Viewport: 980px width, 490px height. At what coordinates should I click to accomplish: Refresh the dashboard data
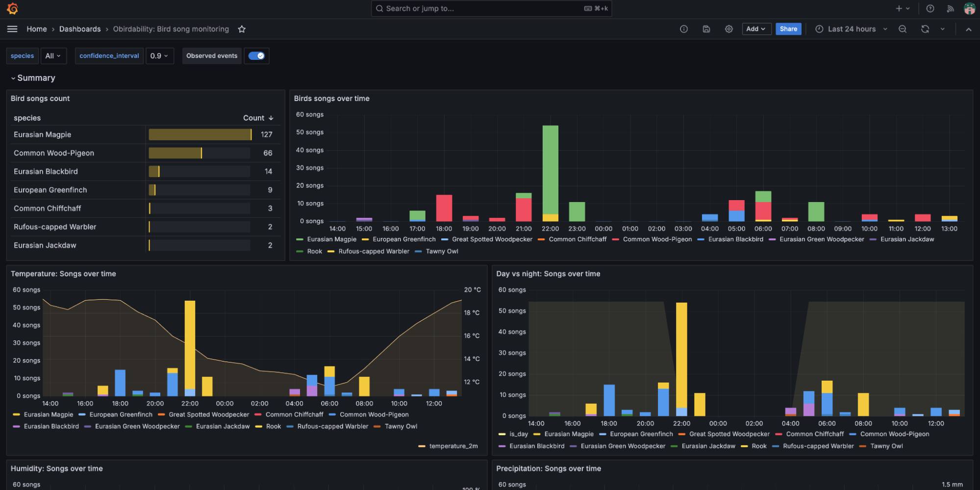[925, 29]
